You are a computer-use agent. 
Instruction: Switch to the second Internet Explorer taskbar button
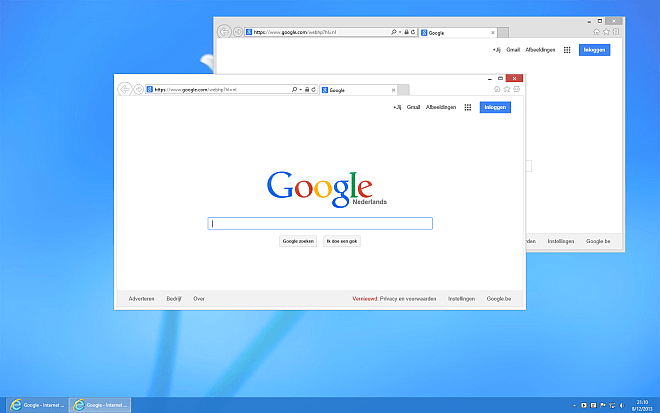(100, 405)
